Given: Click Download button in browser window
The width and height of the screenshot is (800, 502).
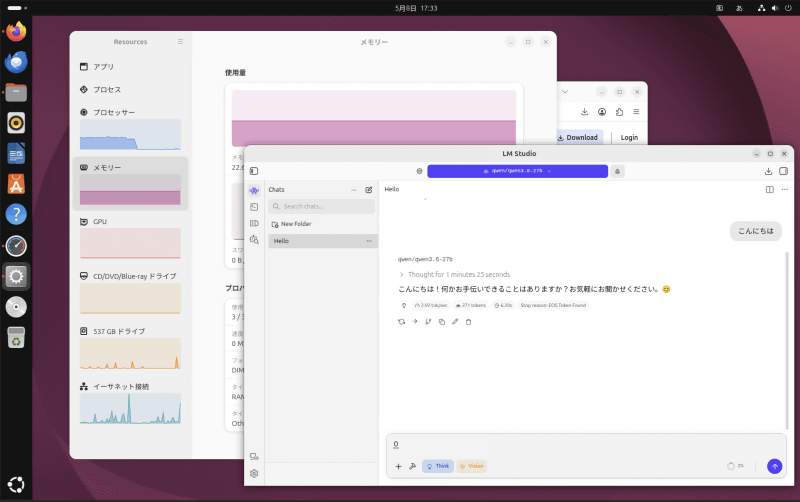Looking at the screenshot, I should [578, 138].
